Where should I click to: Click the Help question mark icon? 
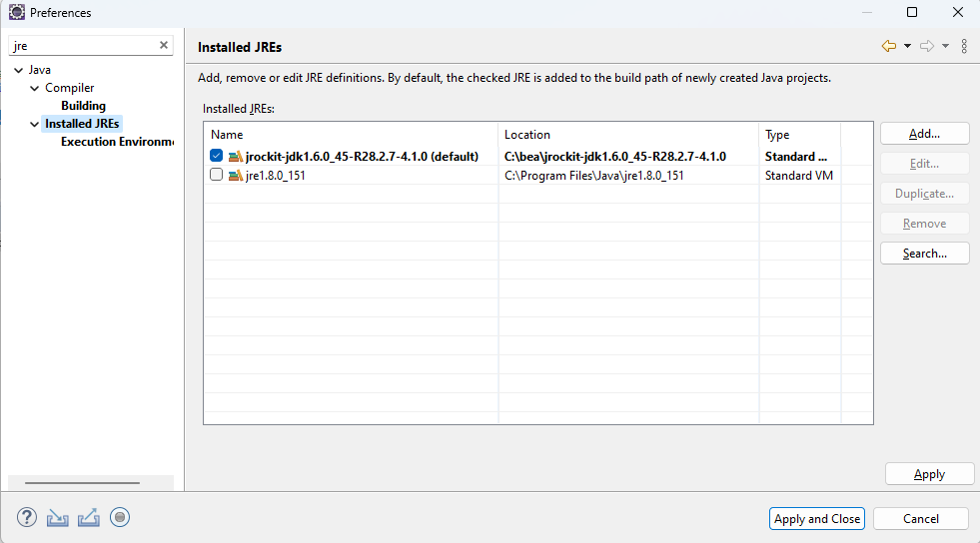click(27, 517)
